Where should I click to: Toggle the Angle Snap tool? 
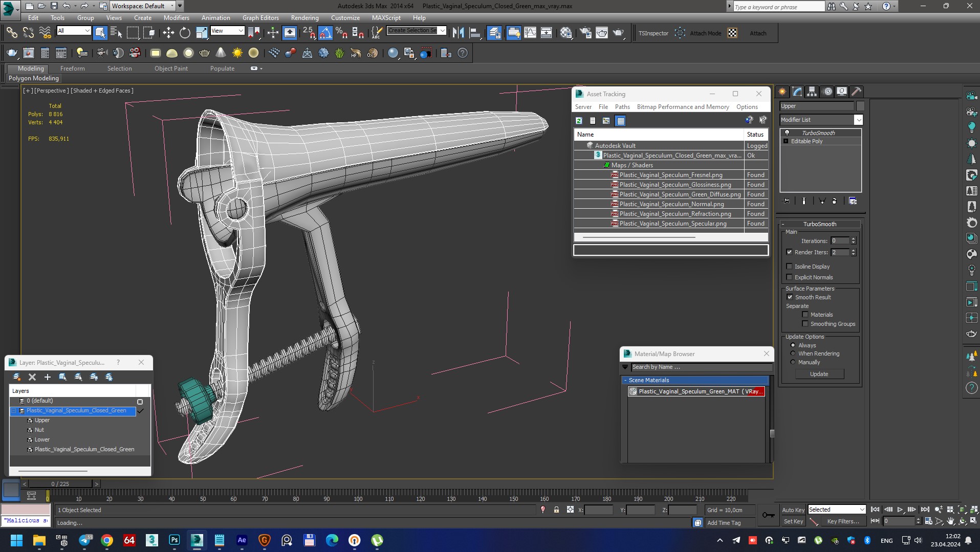point(325,33)
